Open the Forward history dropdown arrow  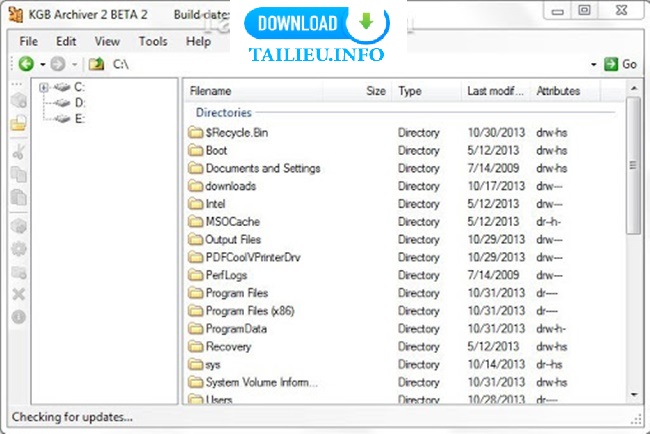coord(74,65)
